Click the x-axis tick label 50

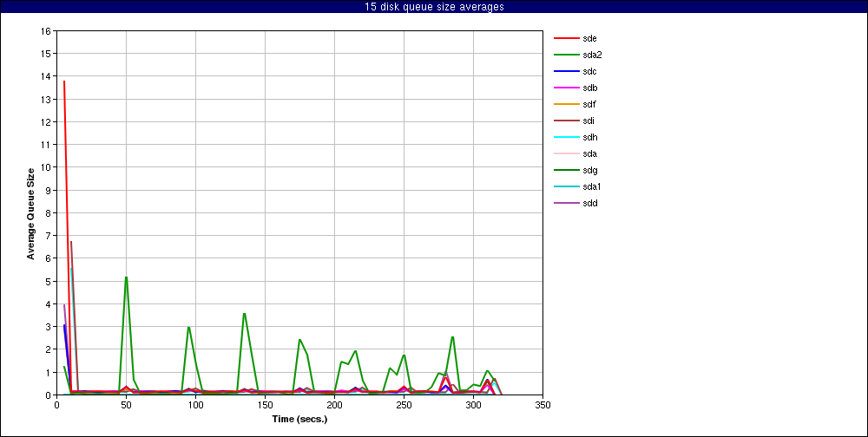[x=126, y=405]
